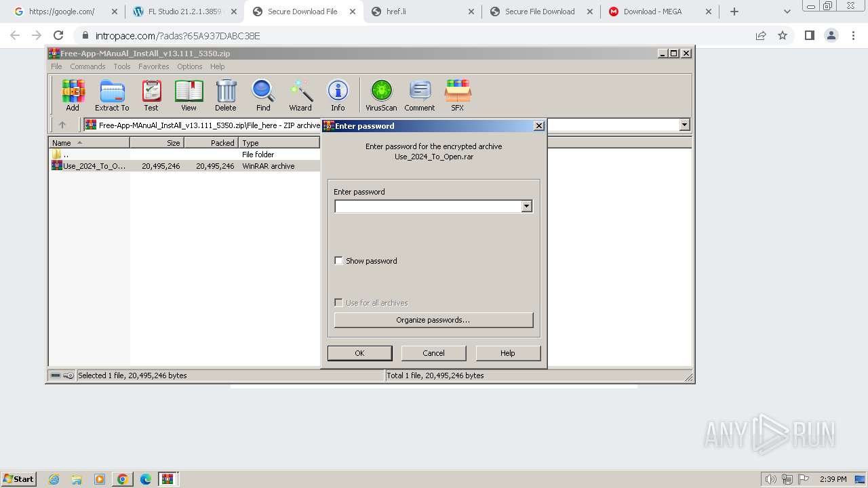Viewport: 868px width, 488px height.
Task: Open the Favorites menu
Action: pos(154,66)
